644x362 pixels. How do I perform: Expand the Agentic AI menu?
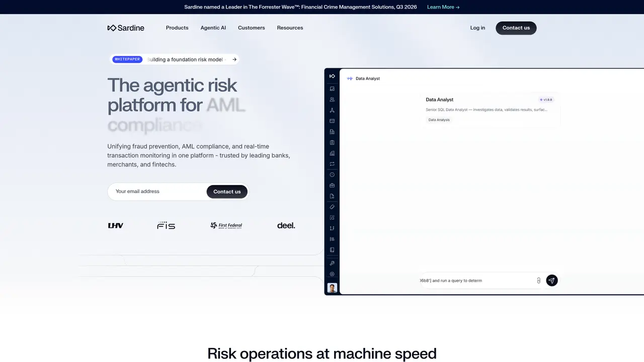tap(213, 28)
